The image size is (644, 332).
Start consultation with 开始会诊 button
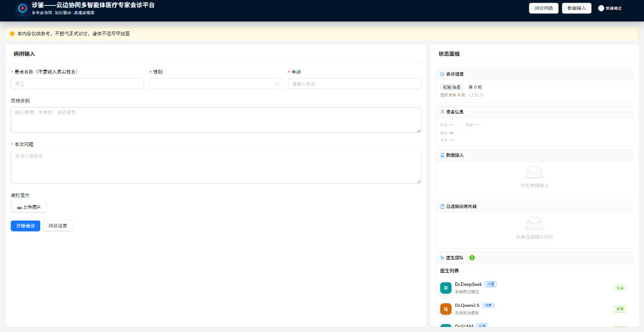[x=25, y=226]
